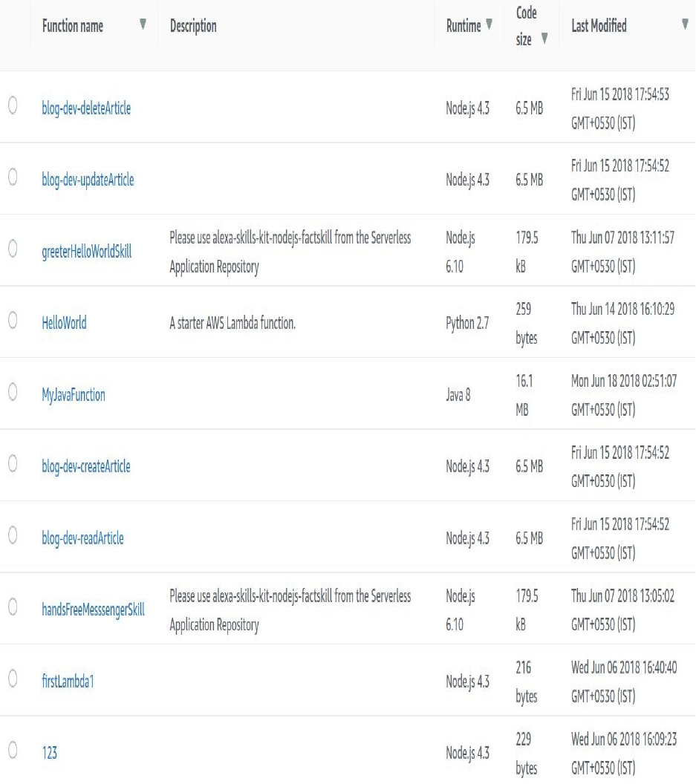Image resolution: width=696 pixels, height=784 pixels.
Task: Open the Runtime column filter arrow
Action: point(489,24)
